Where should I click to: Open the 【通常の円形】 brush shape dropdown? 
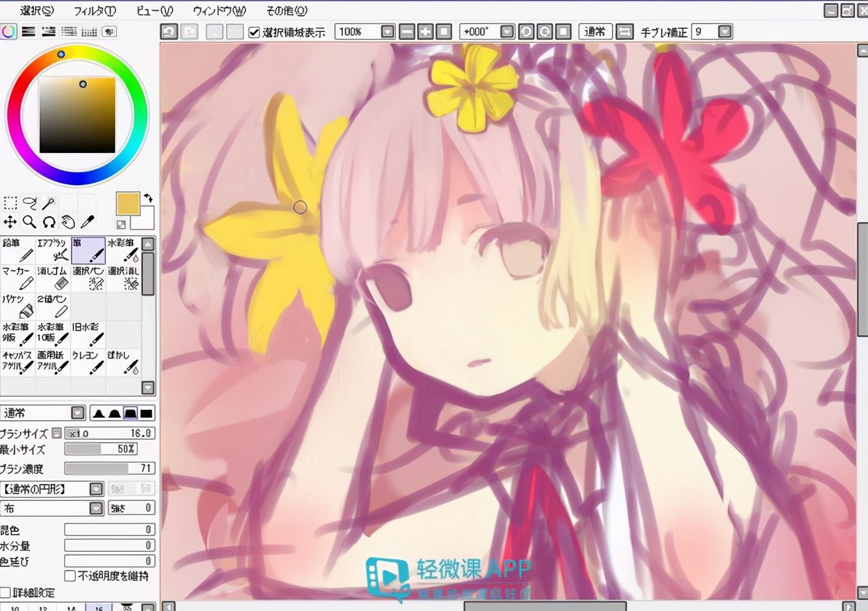point(96,489)
